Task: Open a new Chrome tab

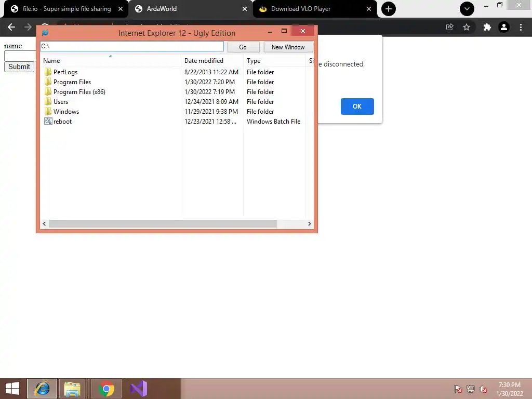Action: click(389, 9)
